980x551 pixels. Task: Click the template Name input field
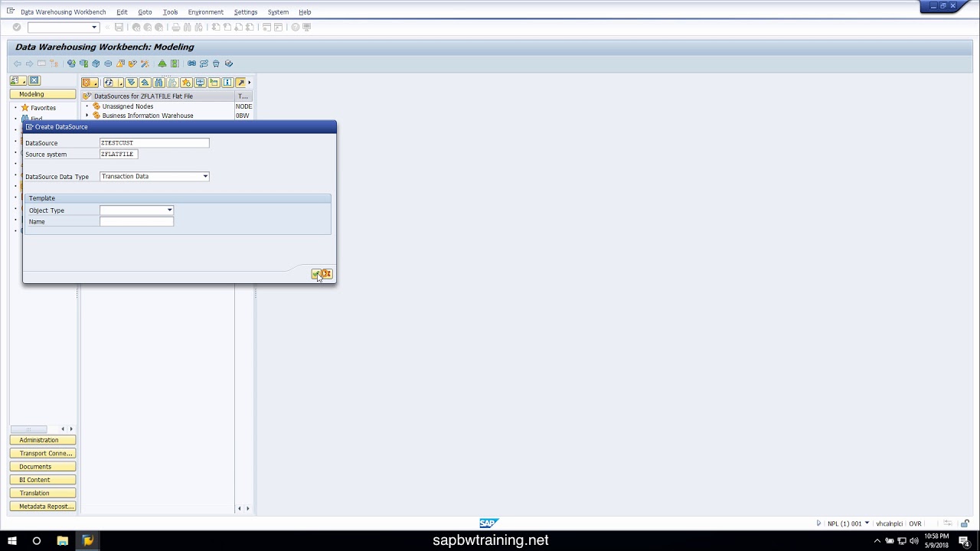(136, 222)
